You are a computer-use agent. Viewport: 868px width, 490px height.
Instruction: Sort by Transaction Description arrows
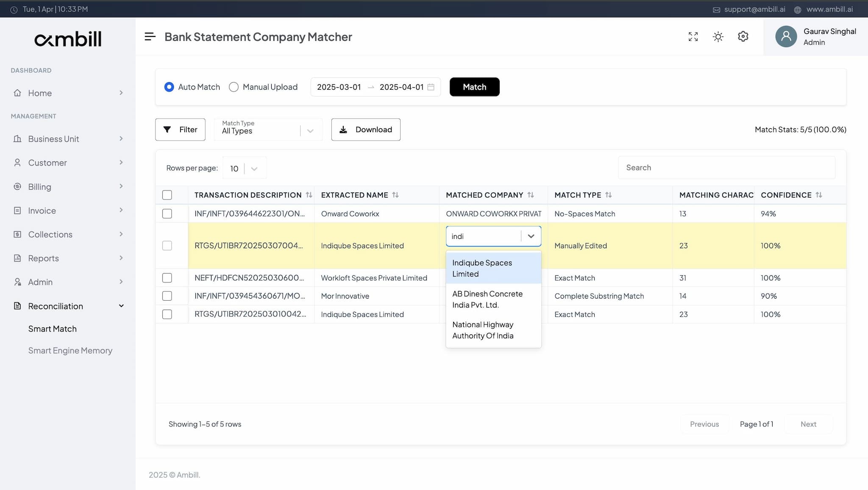309,195
